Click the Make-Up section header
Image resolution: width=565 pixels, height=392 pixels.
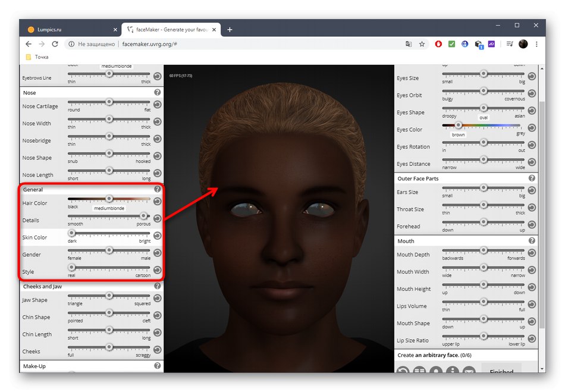click(35, 366)
